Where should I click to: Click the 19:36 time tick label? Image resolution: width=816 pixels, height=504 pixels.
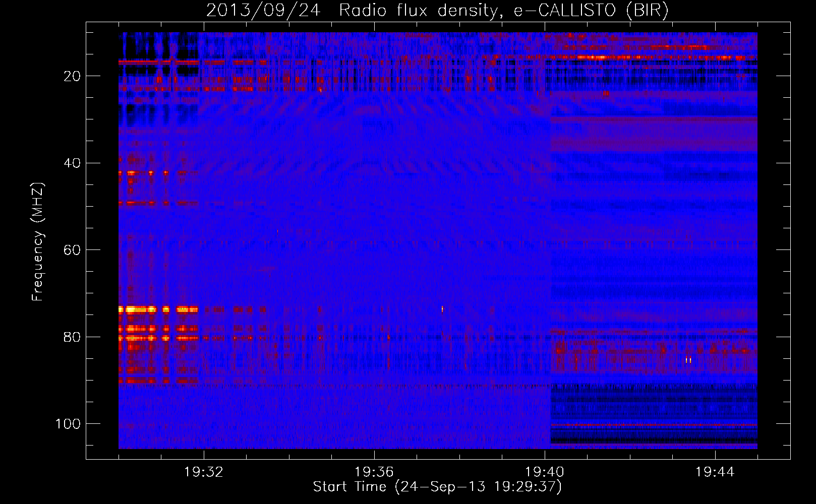point(374,472)
